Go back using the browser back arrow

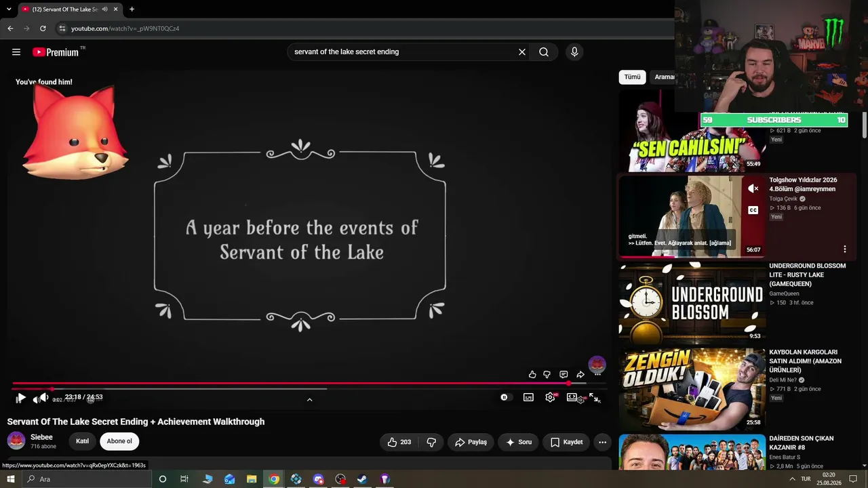point(10,28)
